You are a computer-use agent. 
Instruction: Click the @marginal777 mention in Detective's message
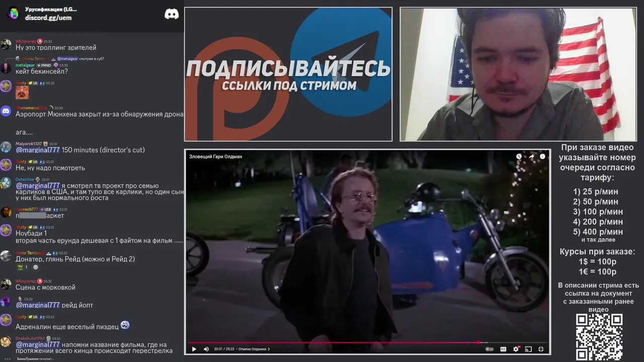pos(38,186)
